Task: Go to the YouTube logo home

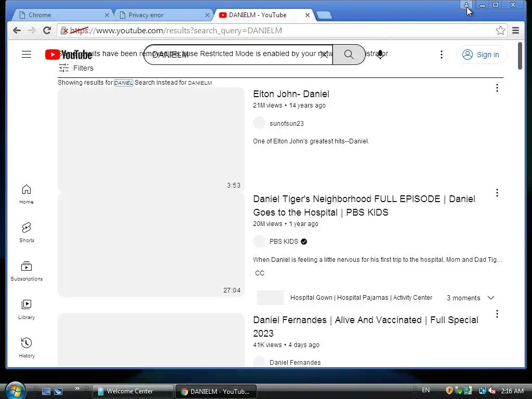Action: coord(68,55)
